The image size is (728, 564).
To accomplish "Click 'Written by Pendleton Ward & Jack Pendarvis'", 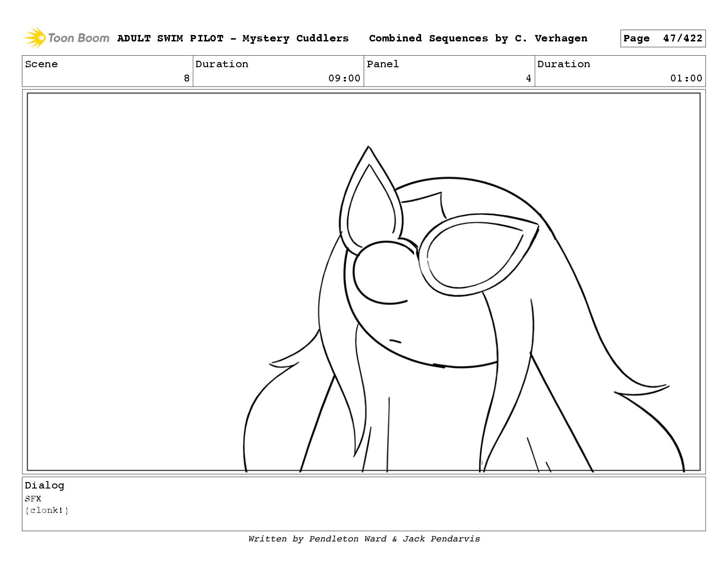I will click(364, 539).
